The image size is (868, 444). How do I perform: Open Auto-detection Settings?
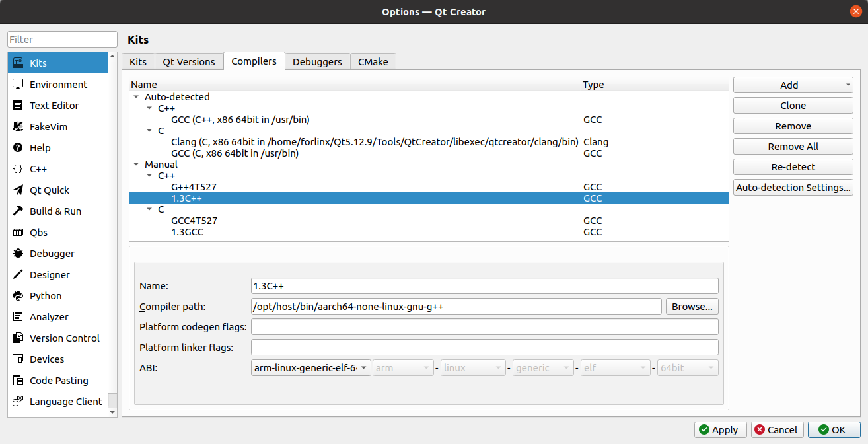click(793, 188)
